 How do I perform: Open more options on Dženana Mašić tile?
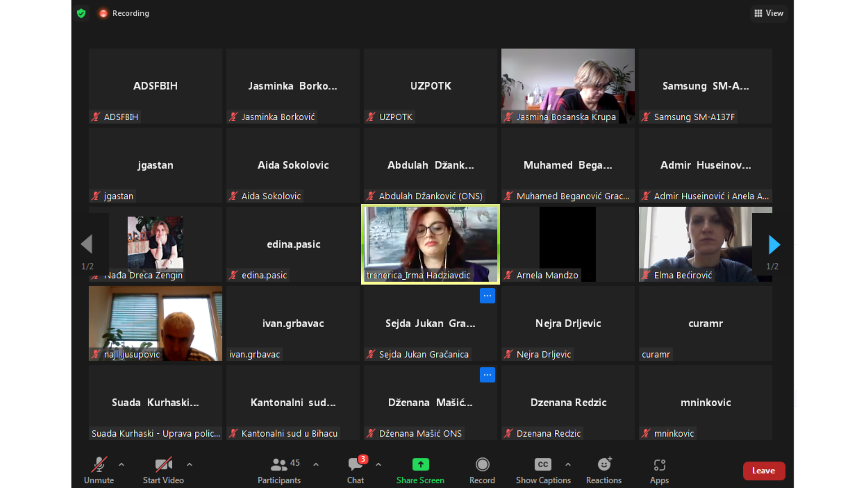pyautogui.click(x=487, y=375)
